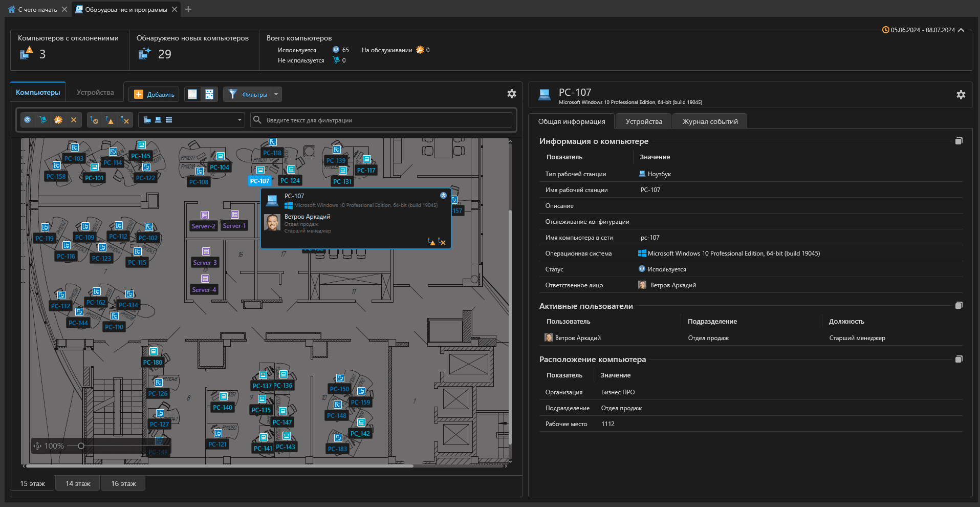Screen dimensions: 980x507
Task: Toggle the deviation warning filter
Action: coord(110,120)
